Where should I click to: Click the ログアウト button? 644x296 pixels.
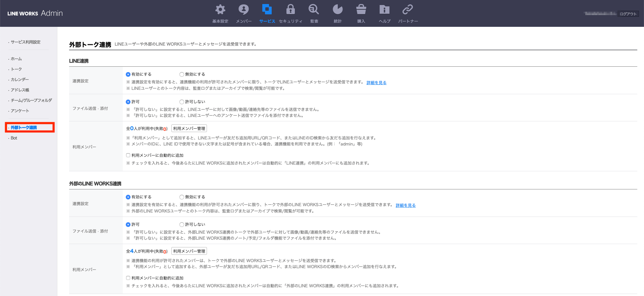[628, 14]
